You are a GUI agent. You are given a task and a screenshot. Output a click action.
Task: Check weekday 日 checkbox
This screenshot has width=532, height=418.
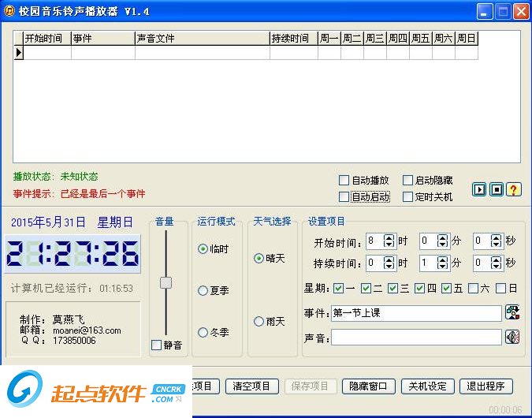(x=500, y=289)
